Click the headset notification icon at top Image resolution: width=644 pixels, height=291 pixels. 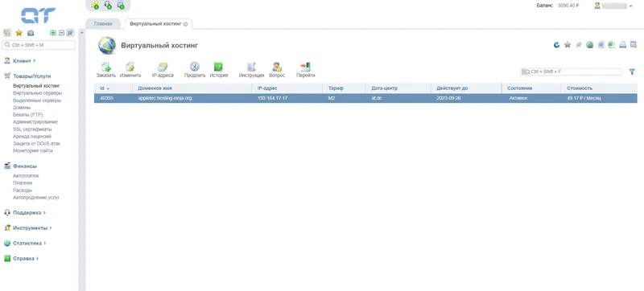pyautogui.click(x=108, y=5)
